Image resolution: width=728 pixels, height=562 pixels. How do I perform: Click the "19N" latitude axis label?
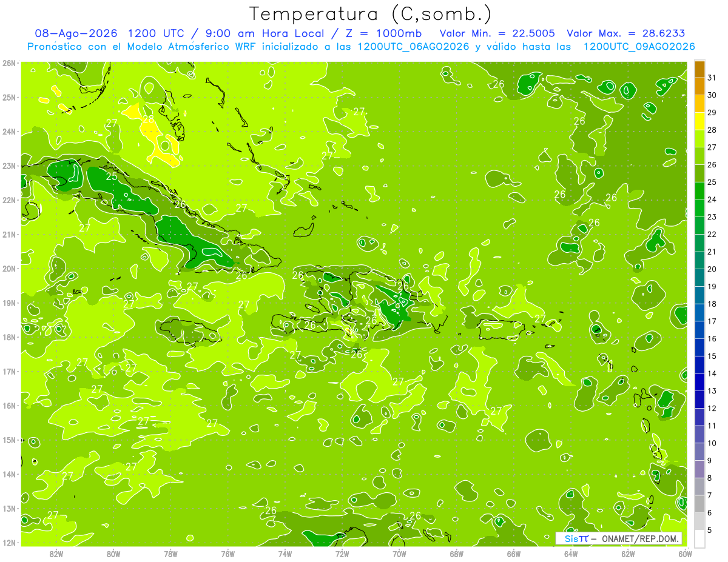8,303
